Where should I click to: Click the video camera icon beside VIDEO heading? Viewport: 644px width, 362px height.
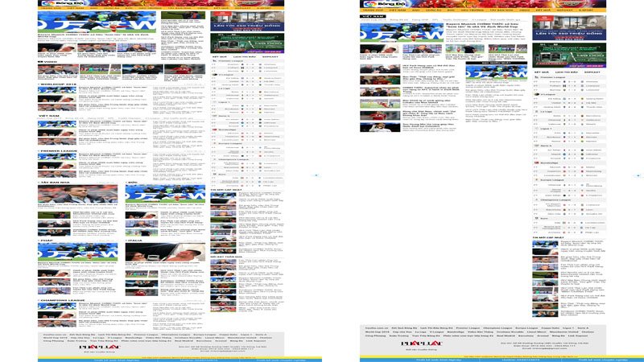click(39, 62)
